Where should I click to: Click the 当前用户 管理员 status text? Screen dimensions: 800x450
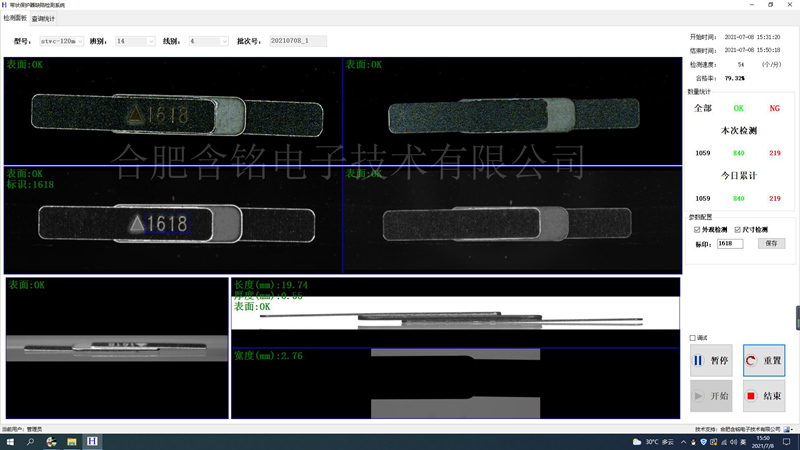pos(22,430)
